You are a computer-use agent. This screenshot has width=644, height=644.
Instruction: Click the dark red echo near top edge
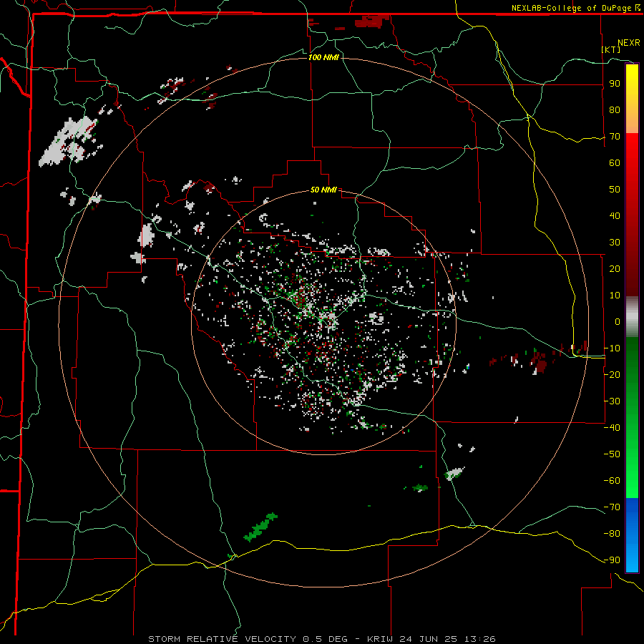click(x=371, y=21)
